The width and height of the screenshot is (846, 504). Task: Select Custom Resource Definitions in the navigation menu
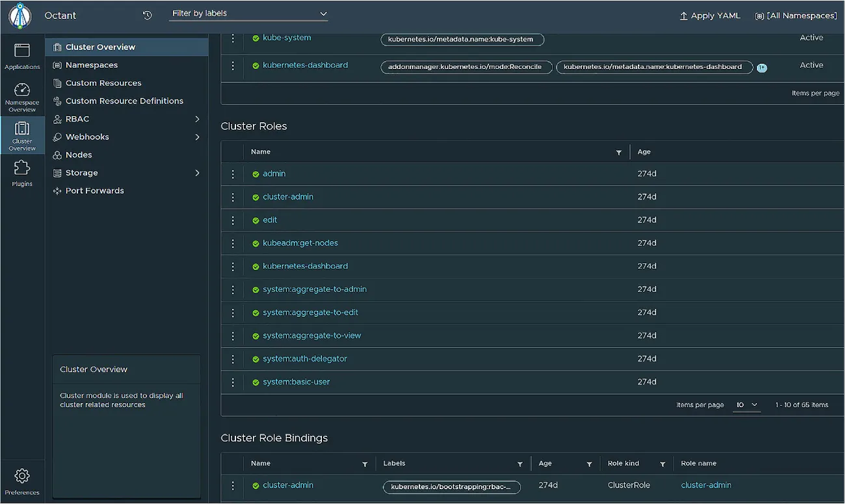click(x=124, y=101)
